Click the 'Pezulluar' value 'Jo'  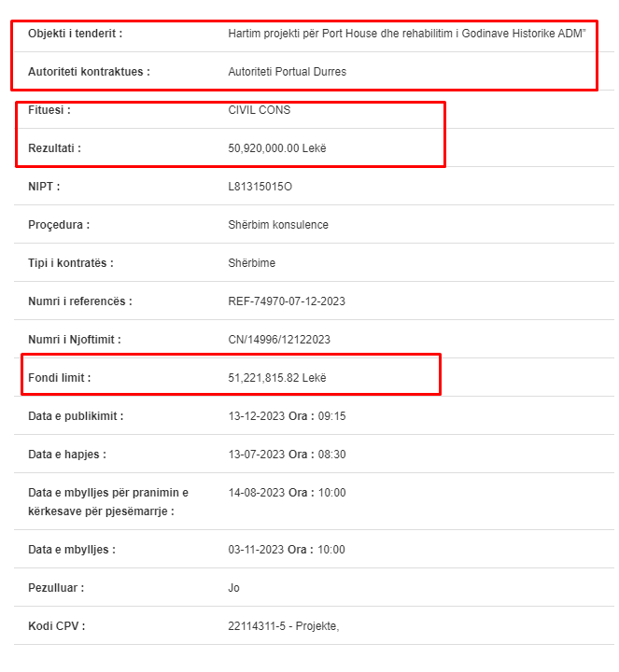point(234,588)
